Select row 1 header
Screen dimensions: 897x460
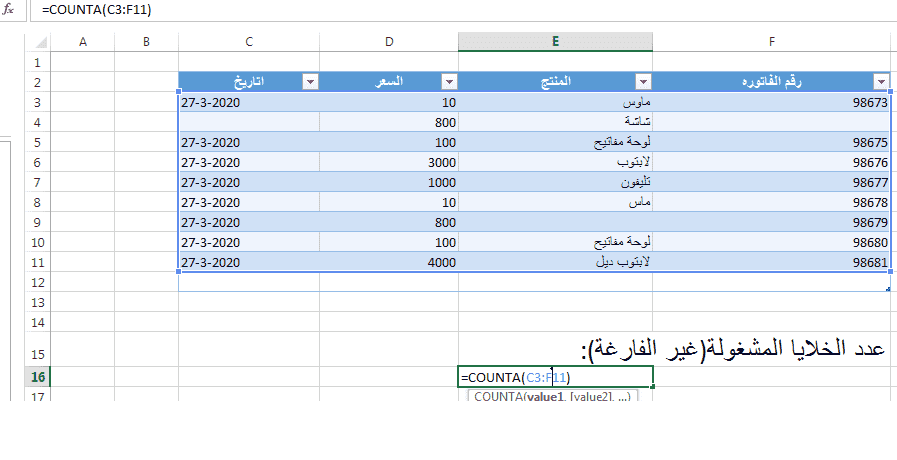point(38,62)
